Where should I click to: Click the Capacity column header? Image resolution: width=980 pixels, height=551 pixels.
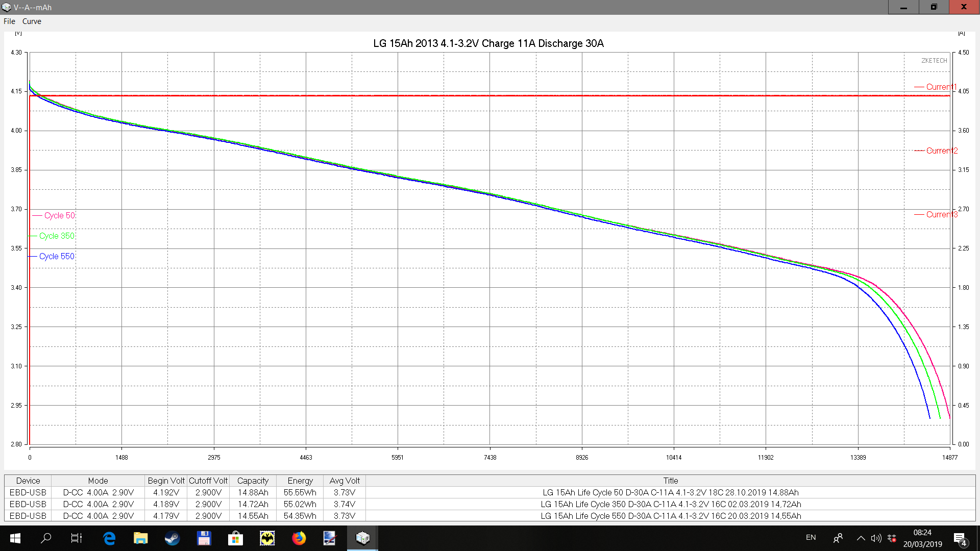point(253,481)
